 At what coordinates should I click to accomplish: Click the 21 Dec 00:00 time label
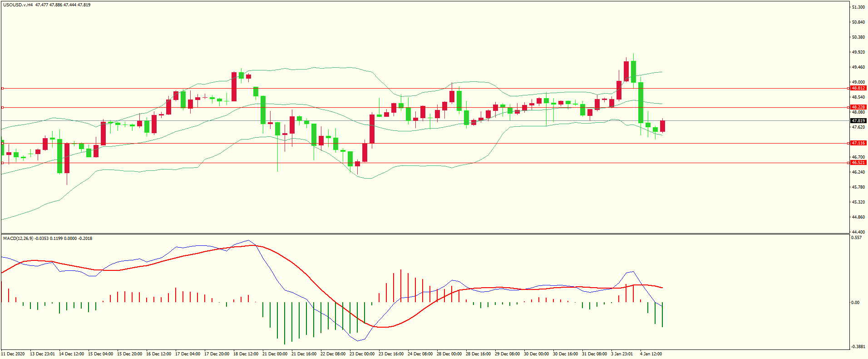pyautogui.click(x=275, y=354)
